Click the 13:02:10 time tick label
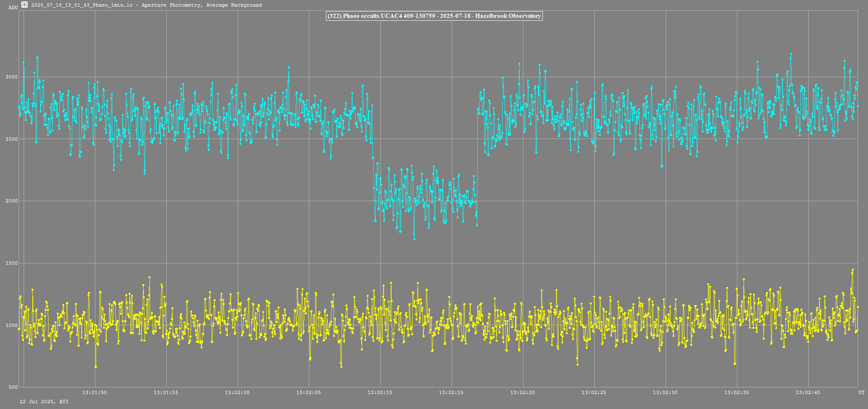 point(380,392)
